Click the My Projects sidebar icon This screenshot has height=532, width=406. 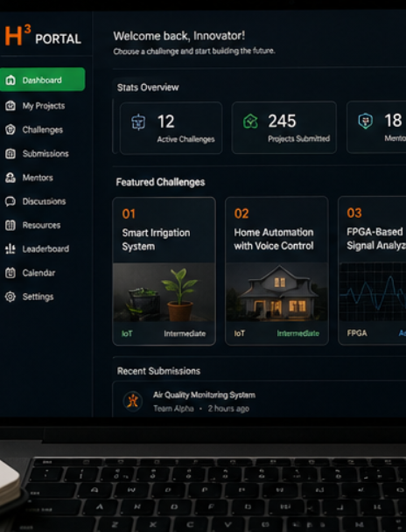click(x=10, y=106)
